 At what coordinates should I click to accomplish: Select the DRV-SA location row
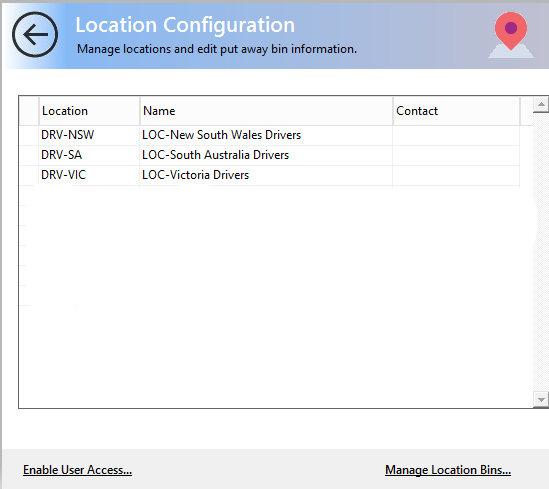point(270,155)
